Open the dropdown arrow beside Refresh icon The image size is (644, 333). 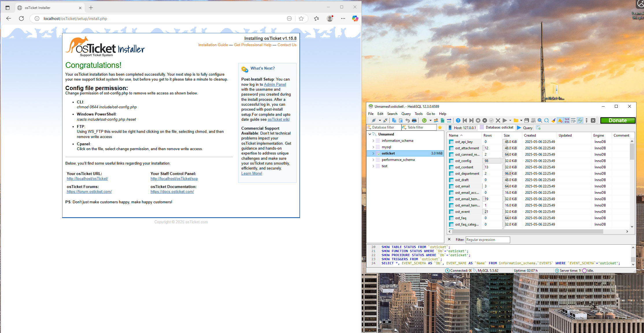[430, 120]
